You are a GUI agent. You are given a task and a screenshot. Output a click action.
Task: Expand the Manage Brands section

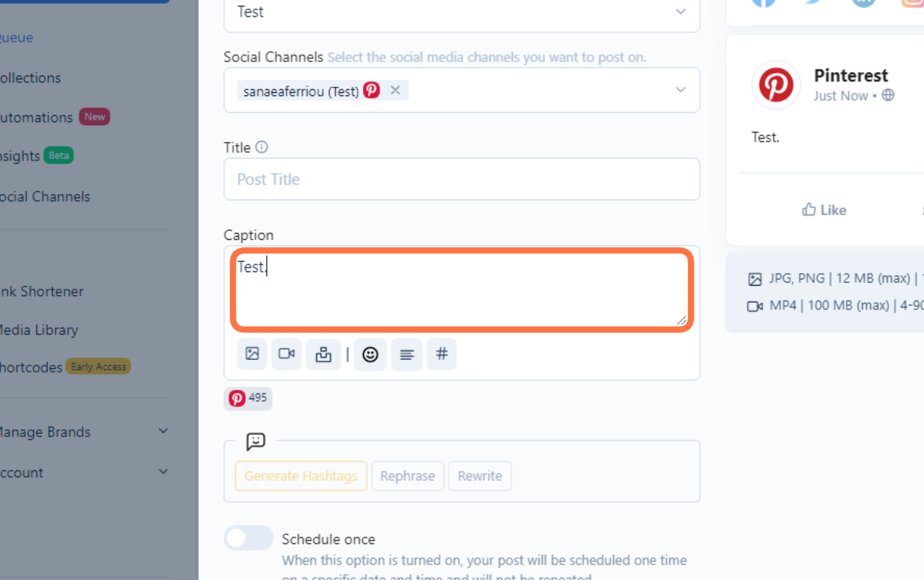point(163,431)
